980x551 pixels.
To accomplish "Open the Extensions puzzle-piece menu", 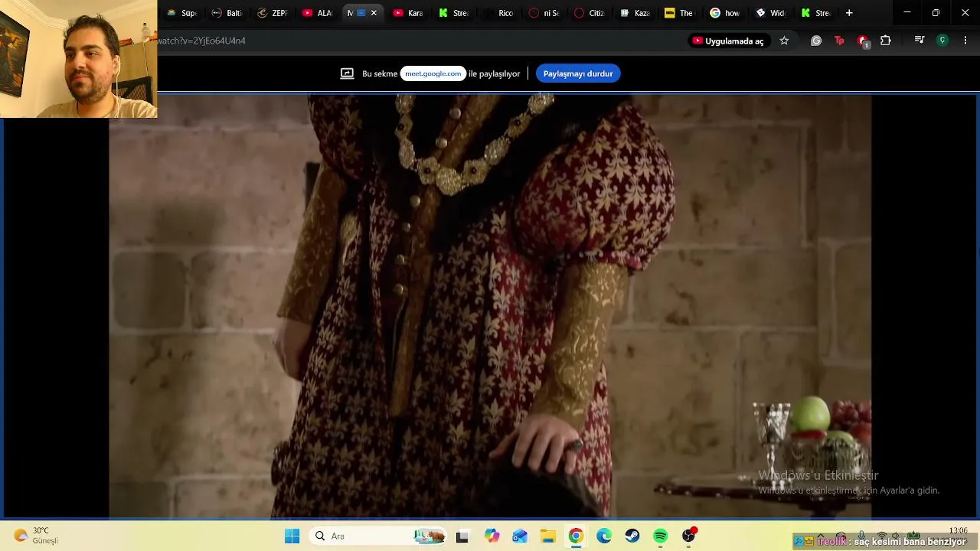I will (x=886, y=41).
